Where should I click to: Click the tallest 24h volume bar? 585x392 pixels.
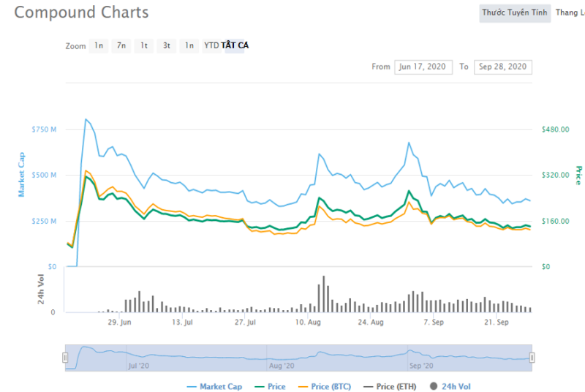point(323,294)
